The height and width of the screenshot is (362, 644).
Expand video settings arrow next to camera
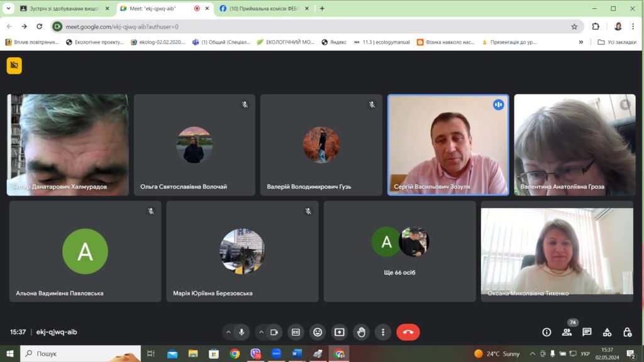coord(261,332)
